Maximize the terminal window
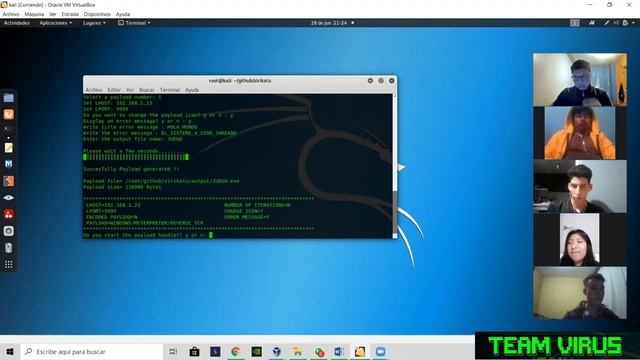 point(381,81)
